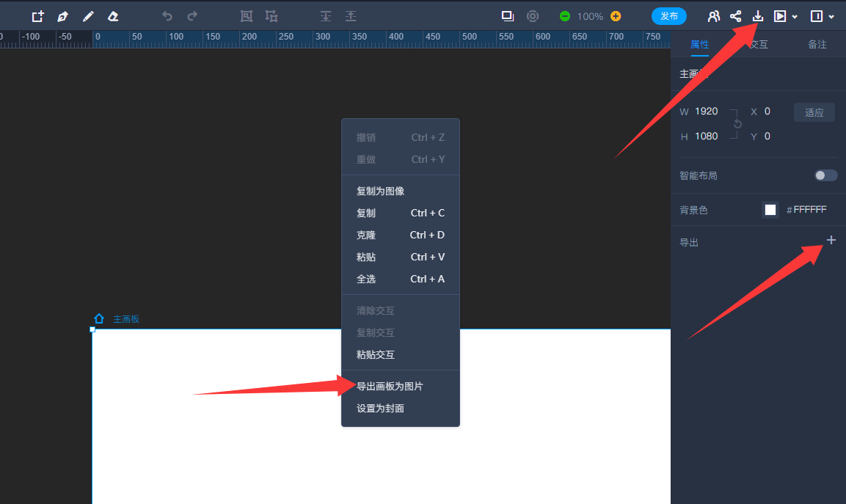This screenshot has width=846, height=504.
Task: Select the Pencil tool
Action: (88, 16)
